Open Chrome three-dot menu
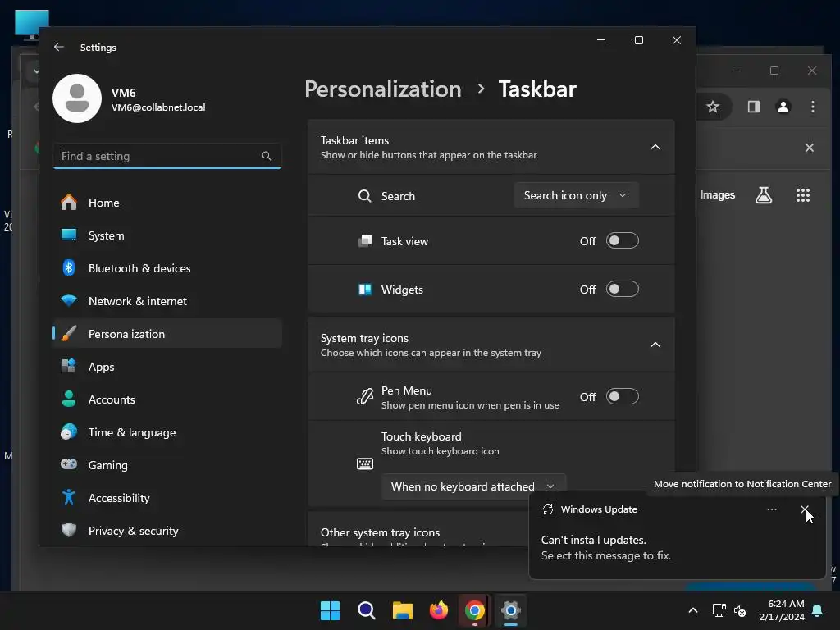The image size is (840, 630). tap(813, 107)
